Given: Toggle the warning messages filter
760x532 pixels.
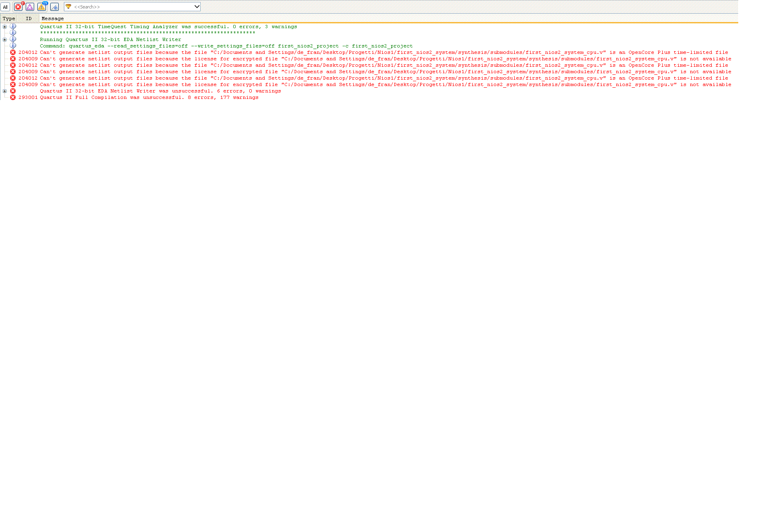Looking at the screenshot, I should pos(42,7).
